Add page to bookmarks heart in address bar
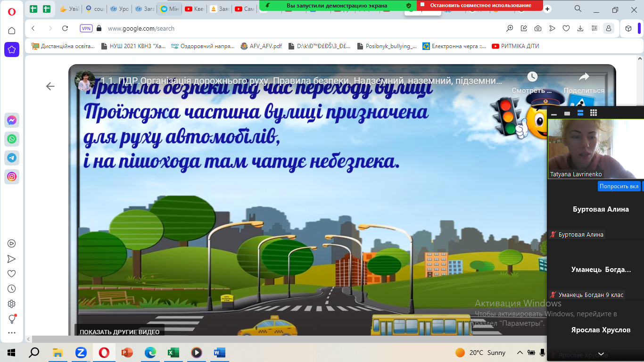 pos(566,28)
